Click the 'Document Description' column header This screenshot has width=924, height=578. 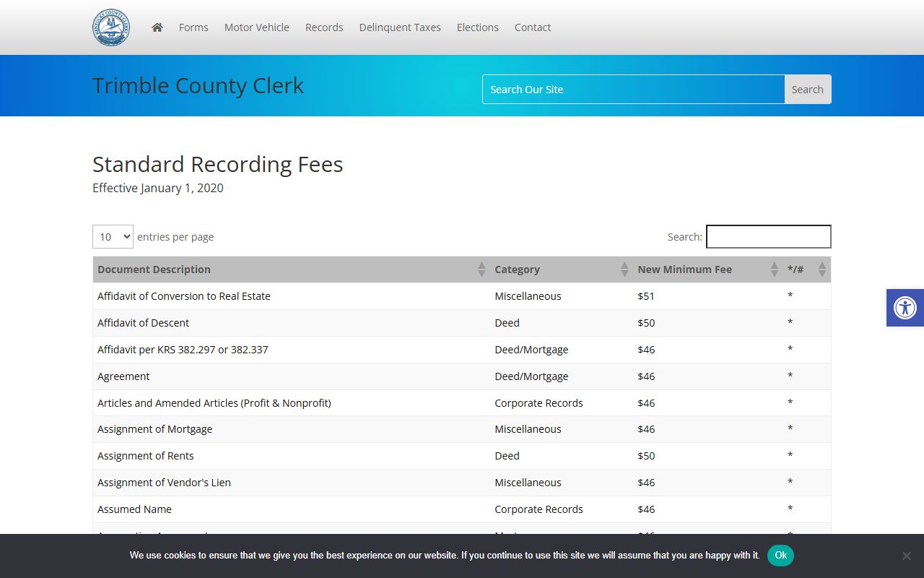[291, 269]
